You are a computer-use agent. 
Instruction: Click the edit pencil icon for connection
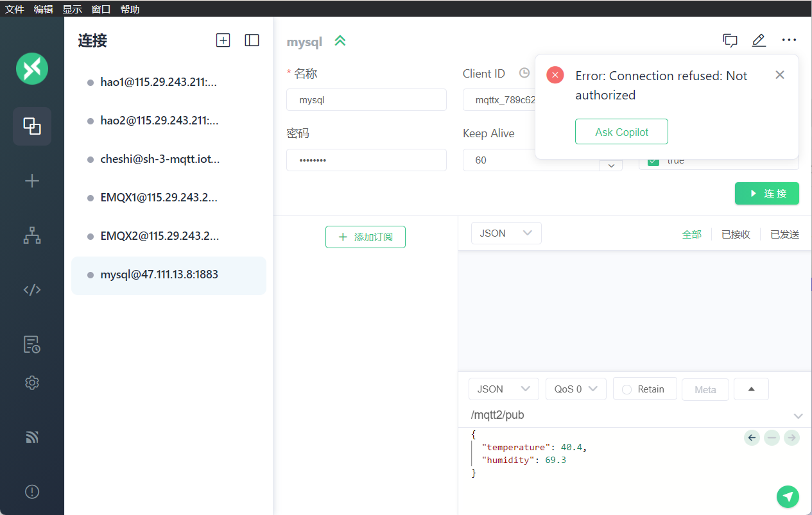pos(759,40)
